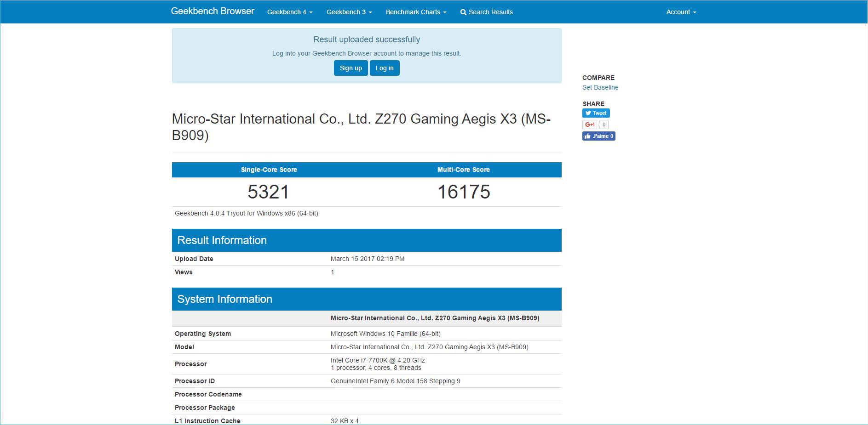Expand the Geekbench 4 dropdown menu
Screen dimensions: 868x425
click(290, 12)
